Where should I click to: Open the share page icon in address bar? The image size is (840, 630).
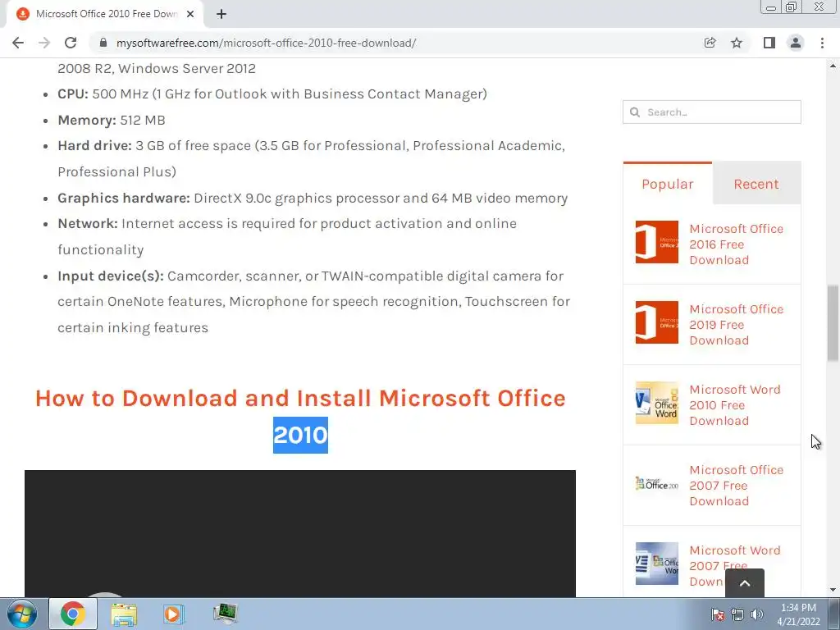coord(710,43)
